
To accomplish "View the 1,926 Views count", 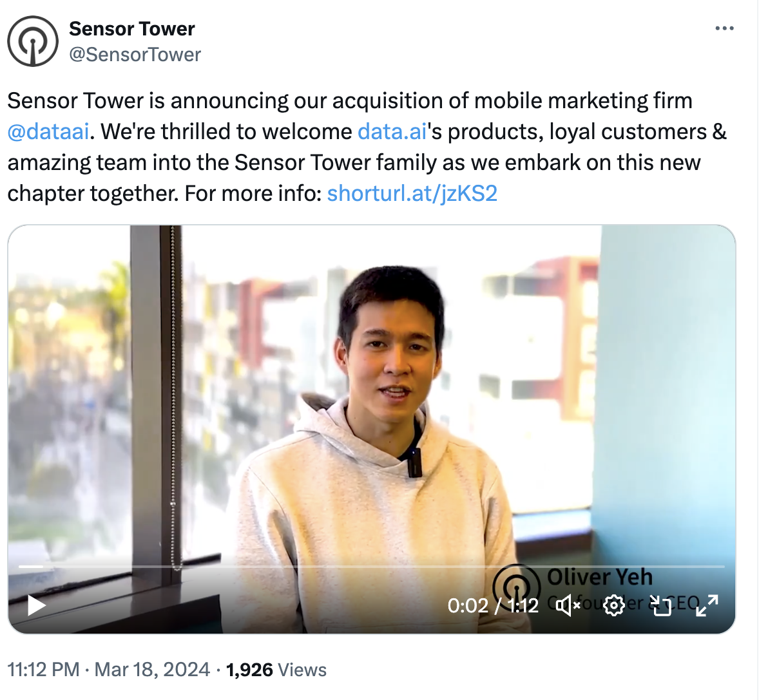I will click(276, 670).
